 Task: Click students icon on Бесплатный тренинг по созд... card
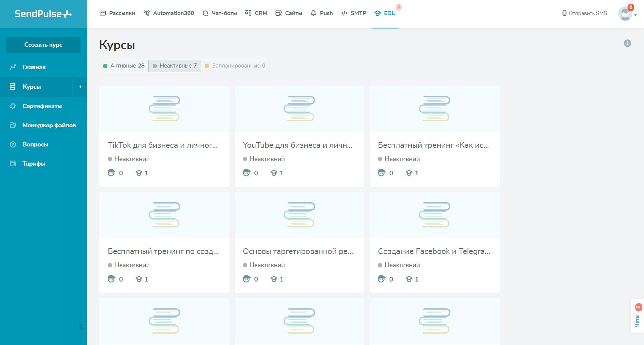click(111, 279)
